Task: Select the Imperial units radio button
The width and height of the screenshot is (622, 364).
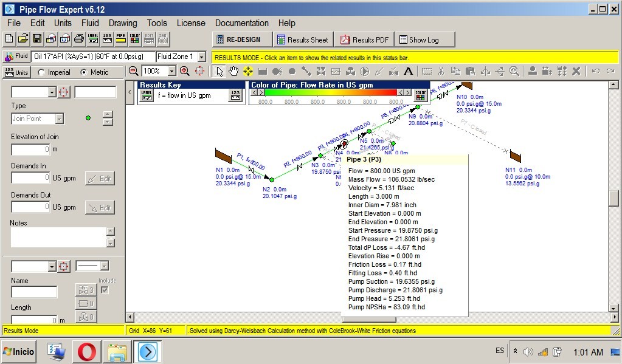Action: point(41,72)
